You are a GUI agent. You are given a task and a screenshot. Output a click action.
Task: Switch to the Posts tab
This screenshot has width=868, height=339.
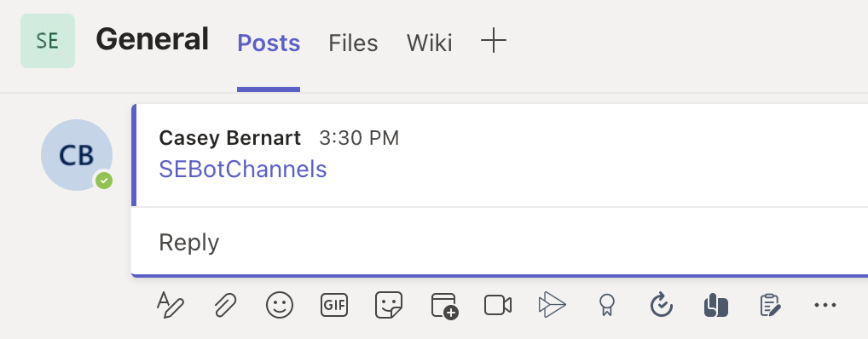click(269, 43)
